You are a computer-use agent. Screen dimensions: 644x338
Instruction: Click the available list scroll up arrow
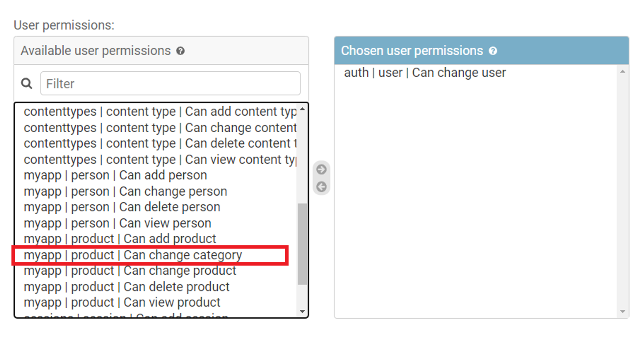pyautogui.click(x=302, y=109)
